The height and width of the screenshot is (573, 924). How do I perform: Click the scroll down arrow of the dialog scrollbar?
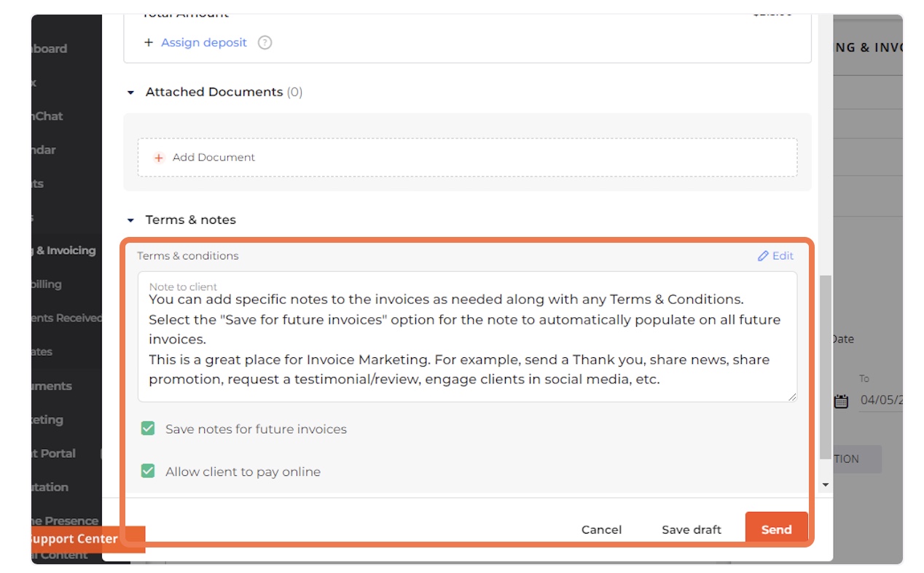pos(826,485)
